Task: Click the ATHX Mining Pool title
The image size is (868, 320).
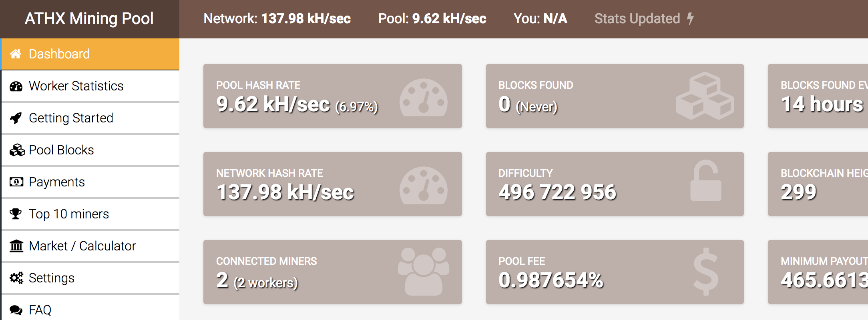Action: click(89, 18)
